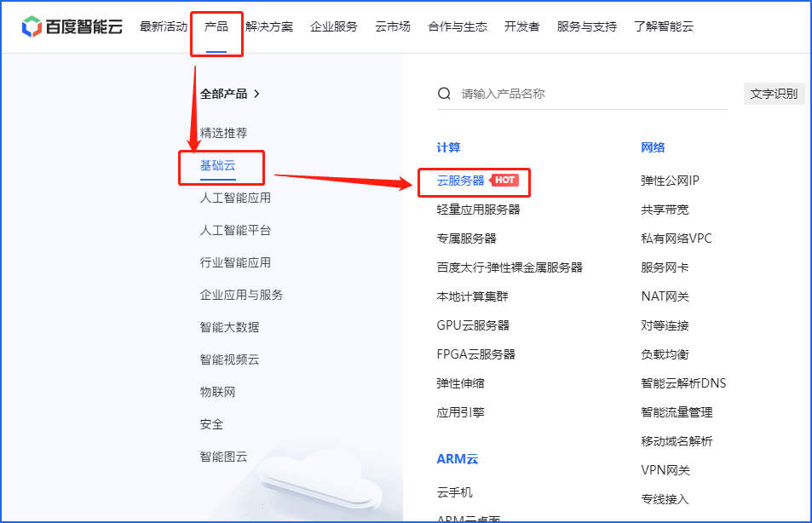Open NAT网关 product link
The height and width of the screenshot is (523, 812).
point(665,296)
